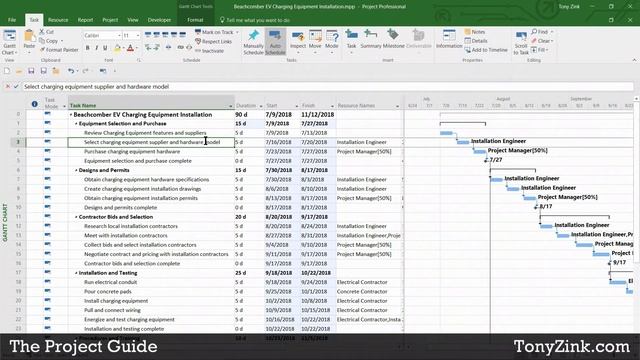Screen dimensions: 640x360
Task: Click Scroll to Task
Action: point(521,42)
